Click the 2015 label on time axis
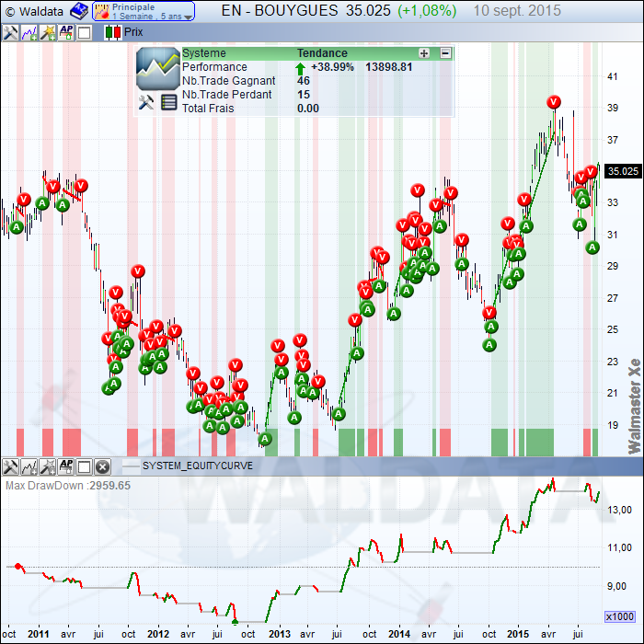 (x=518, y=634)
